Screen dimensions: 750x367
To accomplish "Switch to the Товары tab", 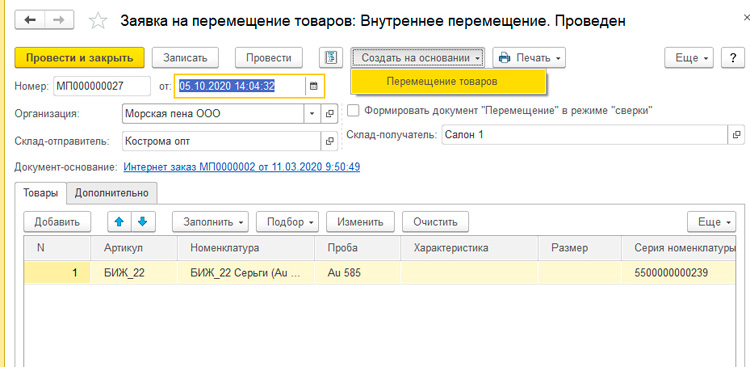I will point(41,193).
